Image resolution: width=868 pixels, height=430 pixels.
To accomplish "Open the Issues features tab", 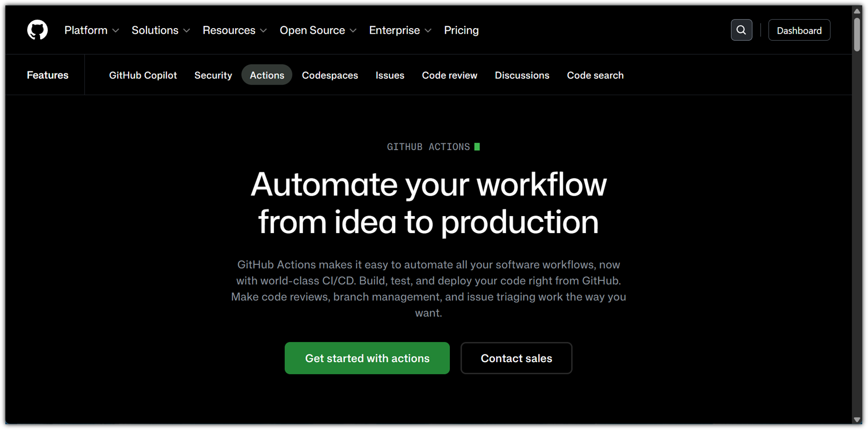I will (x=390, y=75).
